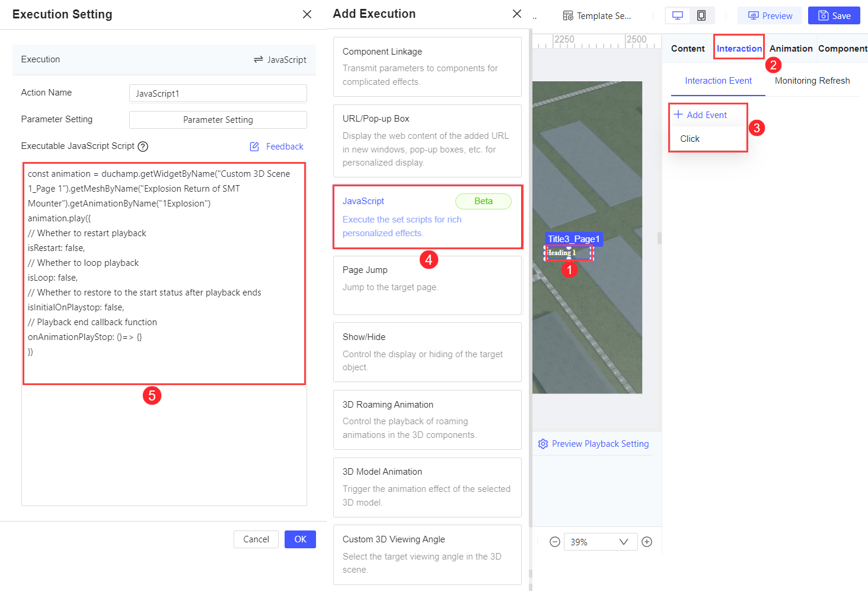This screenshot has height=591, width=868.
Task: Select the 3D Roaming Animation card
Action: point(427,420)
